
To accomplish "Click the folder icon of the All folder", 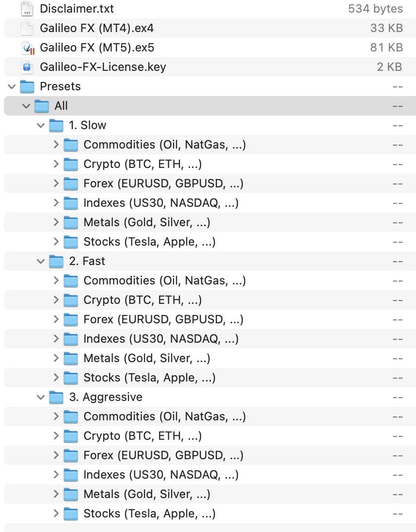I will [42, 106].
